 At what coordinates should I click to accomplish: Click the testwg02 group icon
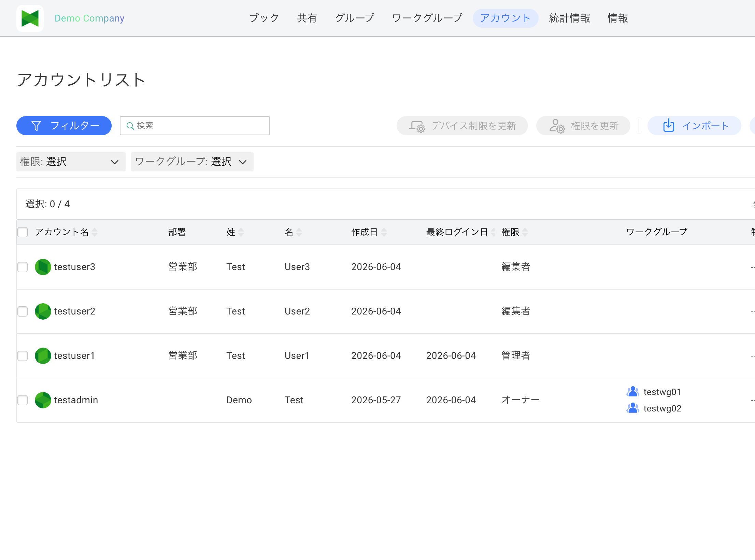point(633,408)
